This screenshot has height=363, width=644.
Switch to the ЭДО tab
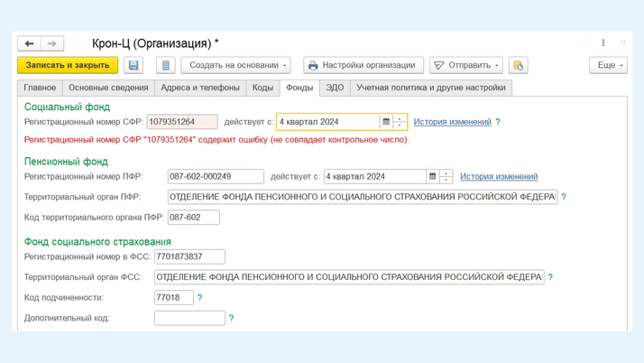[x=335, y=88]
